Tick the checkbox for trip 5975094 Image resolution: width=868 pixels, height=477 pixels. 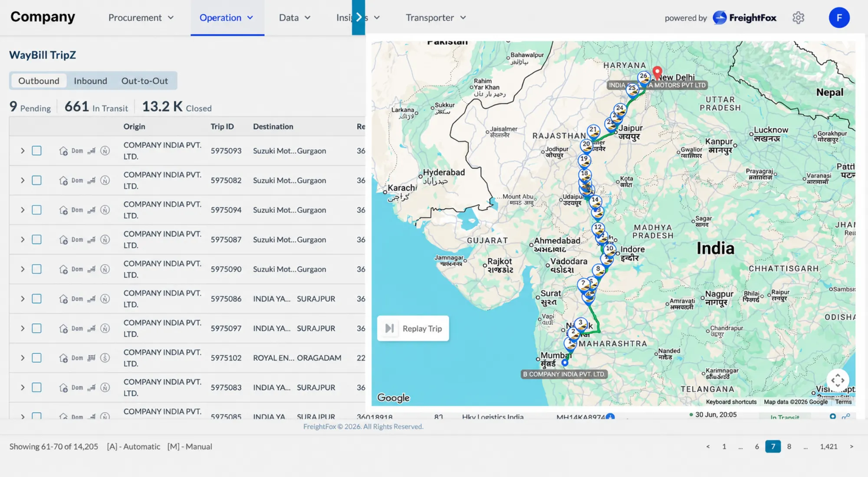click(x=37, y=210)
